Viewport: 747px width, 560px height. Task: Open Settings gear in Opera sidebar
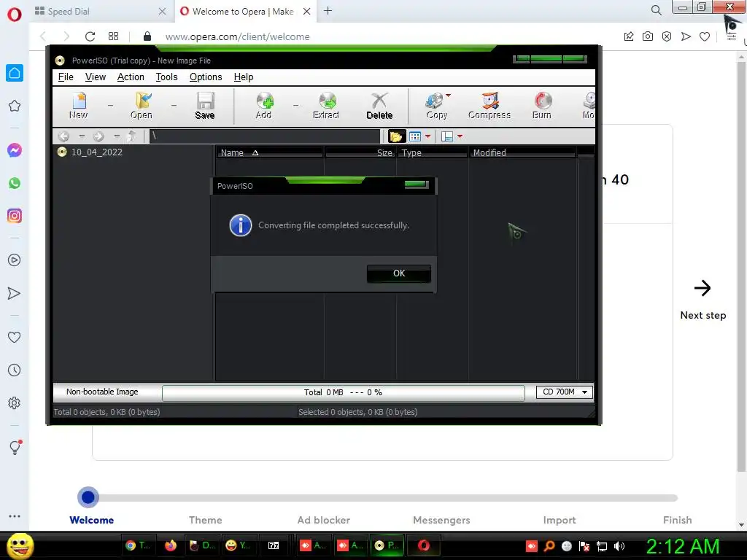pyautogui.click(x=15, y=402)
